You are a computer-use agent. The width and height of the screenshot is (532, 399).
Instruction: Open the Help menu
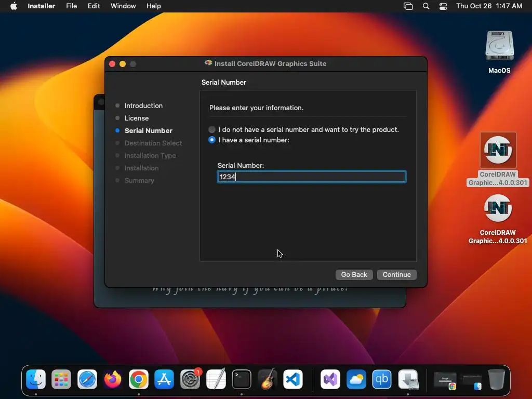pyautogui.click(x=153, y=6)
